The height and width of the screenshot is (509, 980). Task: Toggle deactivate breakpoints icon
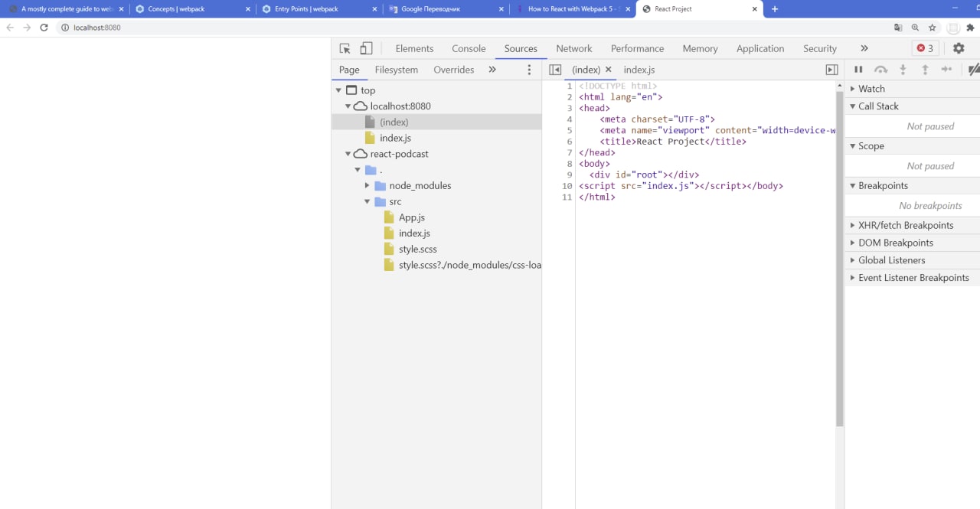974,70
